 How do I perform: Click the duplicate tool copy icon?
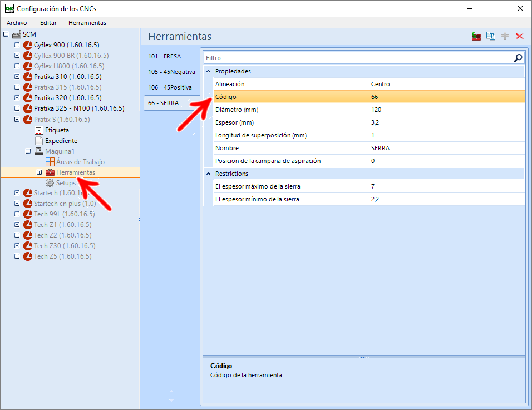(491, 36)
